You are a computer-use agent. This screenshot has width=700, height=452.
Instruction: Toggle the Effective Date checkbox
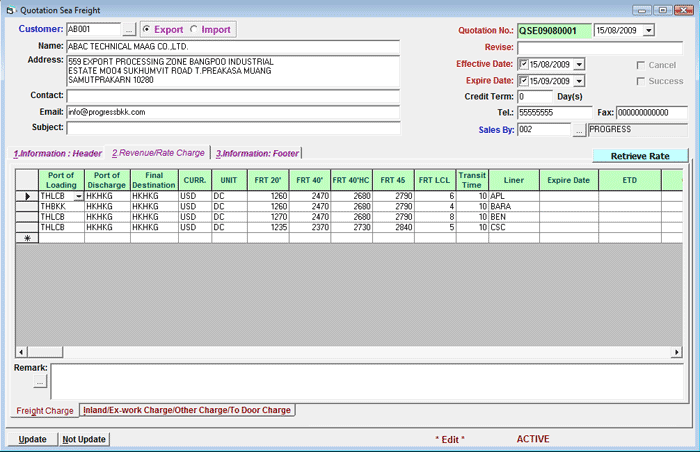pyautogui.click(x=524, y=64)
